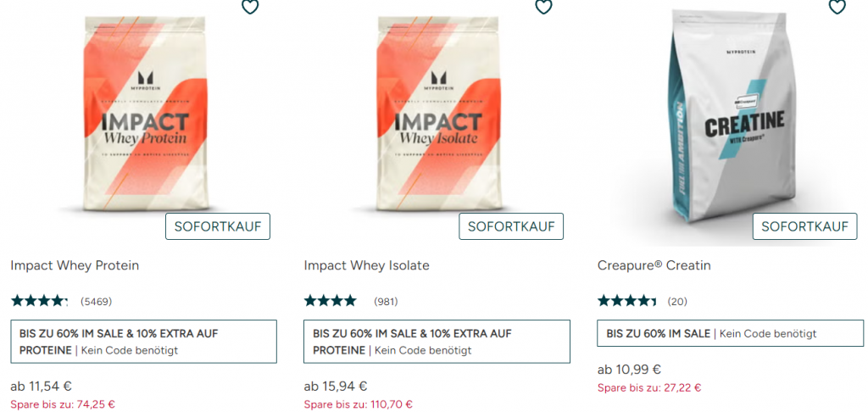Open 981 reviews count
The height and width of the screenshot is (412, 868).
(386, 302)
